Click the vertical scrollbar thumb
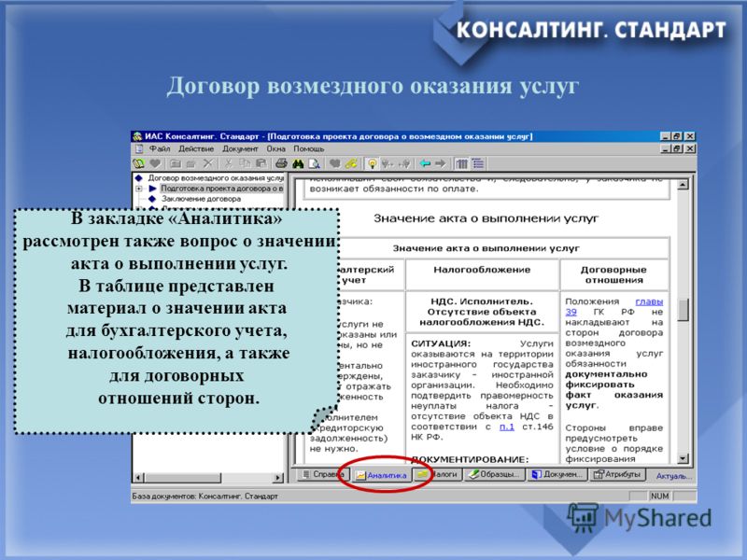This screenshot has height=560, width=747. point(683,310)
